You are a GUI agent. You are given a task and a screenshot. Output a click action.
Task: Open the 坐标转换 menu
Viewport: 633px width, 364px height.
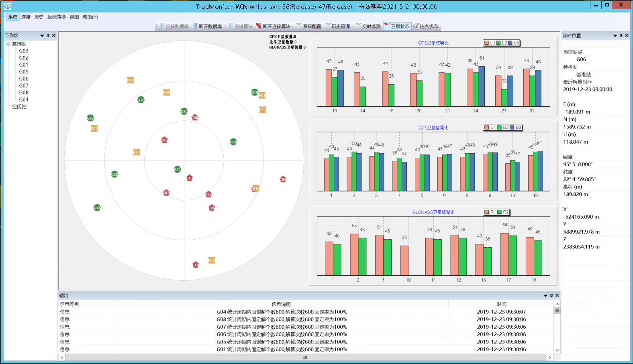click(x=56, y=17)
